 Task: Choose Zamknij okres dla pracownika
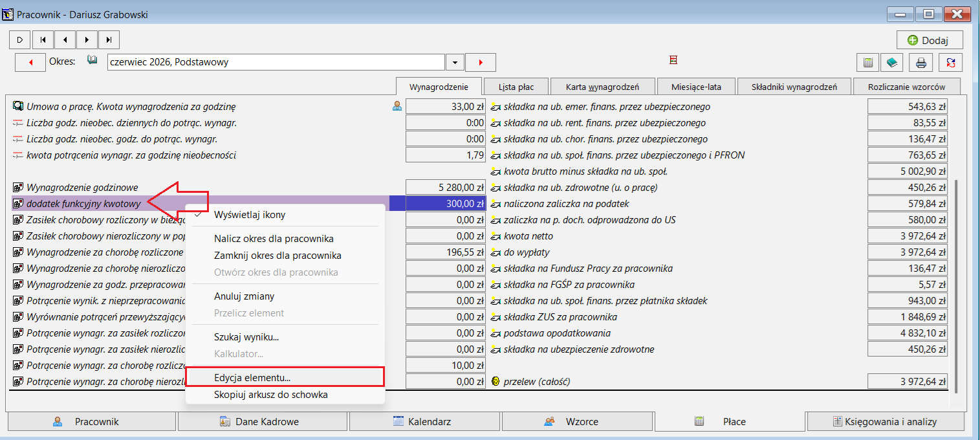285,256
